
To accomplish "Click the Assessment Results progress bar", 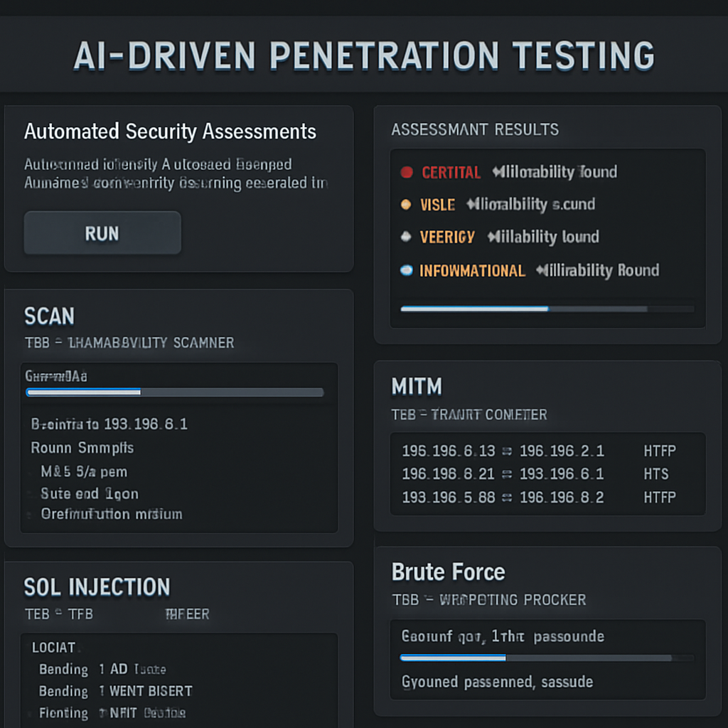I will pos(547,309).
